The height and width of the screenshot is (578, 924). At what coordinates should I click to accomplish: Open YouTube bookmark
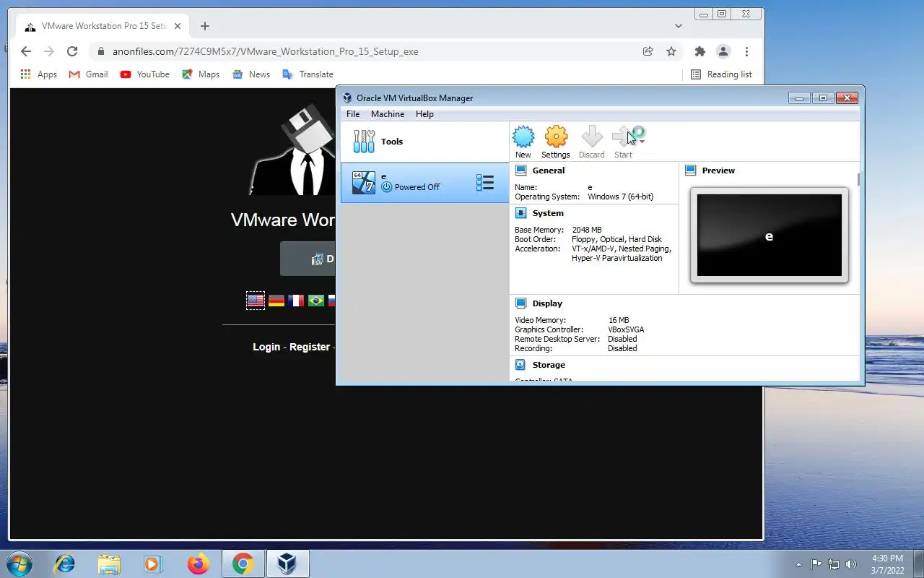(x=145, y=74)
